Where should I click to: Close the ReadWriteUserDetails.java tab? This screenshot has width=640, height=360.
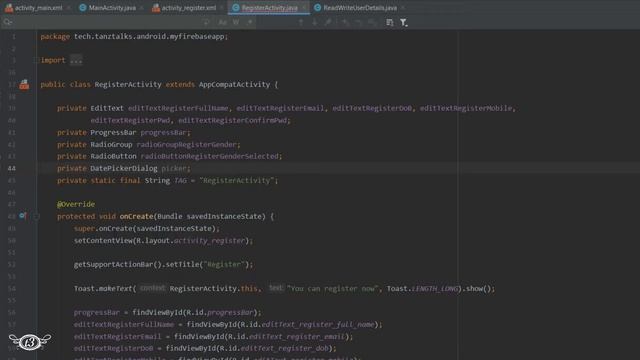[403, 8]
